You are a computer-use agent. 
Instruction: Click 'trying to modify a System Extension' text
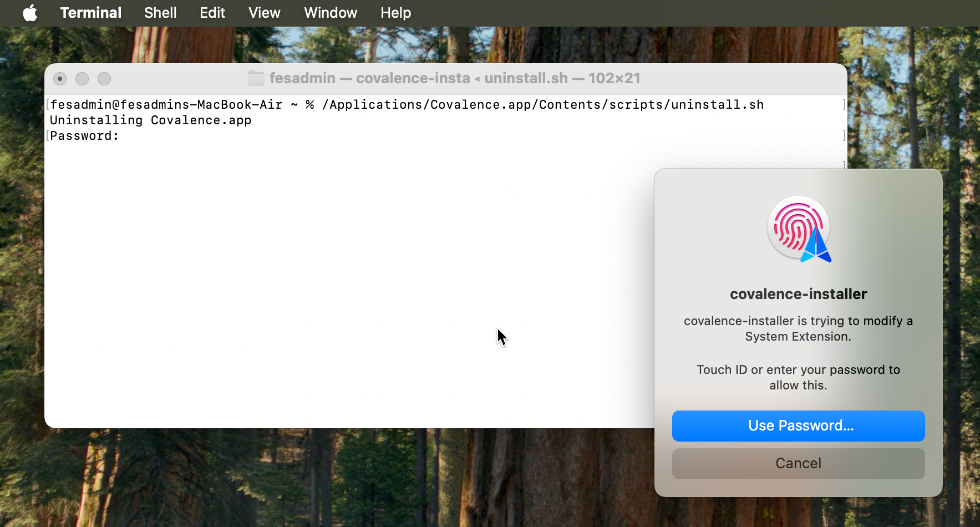coord(798,329)
